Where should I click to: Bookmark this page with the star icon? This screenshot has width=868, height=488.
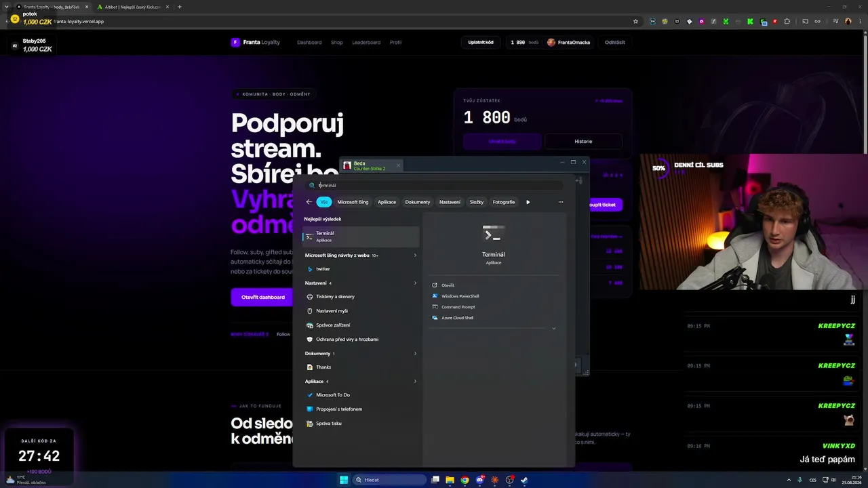pos(635,22)
